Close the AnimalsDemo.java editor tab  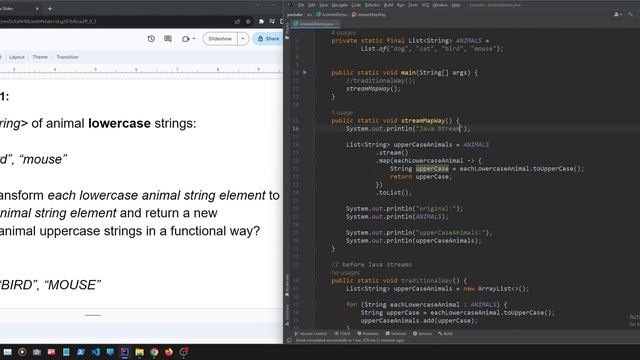coord(336,24)
